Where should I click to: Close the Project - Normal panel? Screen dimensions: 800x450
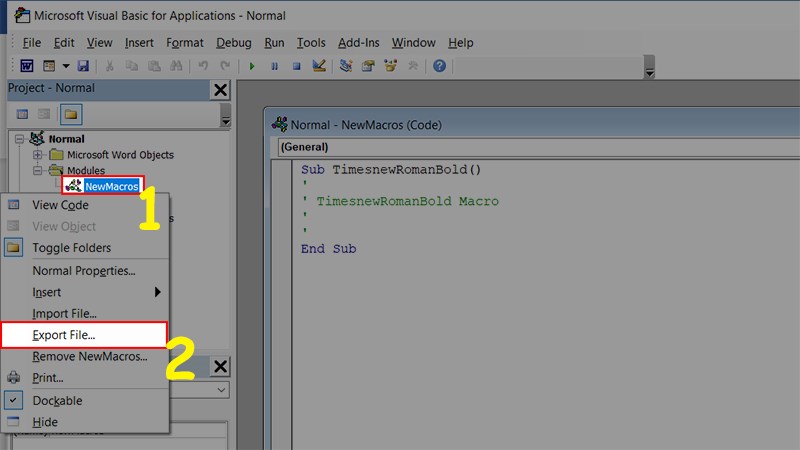pos(220,89)
